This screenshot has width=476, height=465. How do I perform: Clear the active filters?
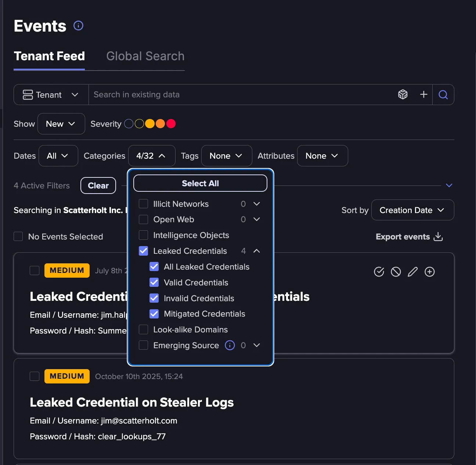98,185
